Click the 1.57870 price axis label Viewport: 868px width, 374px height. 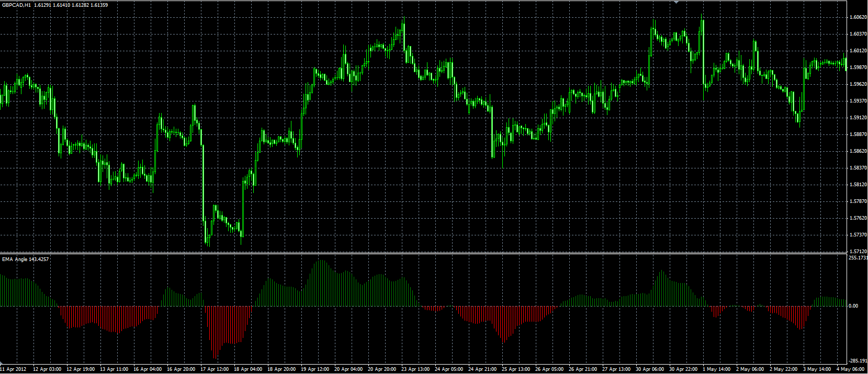858,201
